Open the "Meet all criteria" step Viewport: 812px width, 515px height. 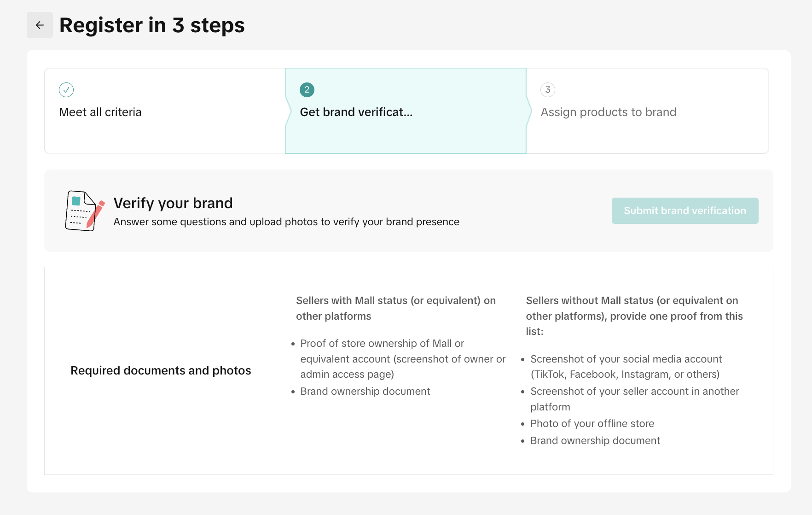[x=100, y=112]
